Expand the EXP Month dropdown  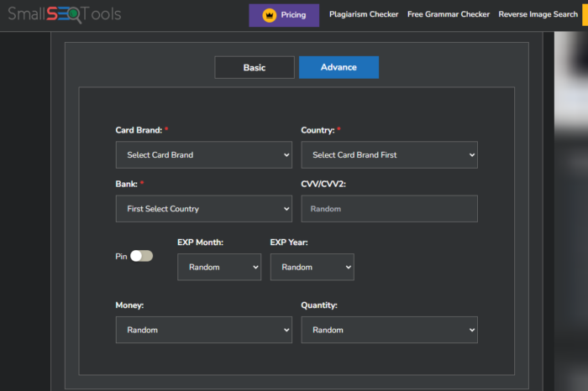pyautogui.click(x=218, y=268)
